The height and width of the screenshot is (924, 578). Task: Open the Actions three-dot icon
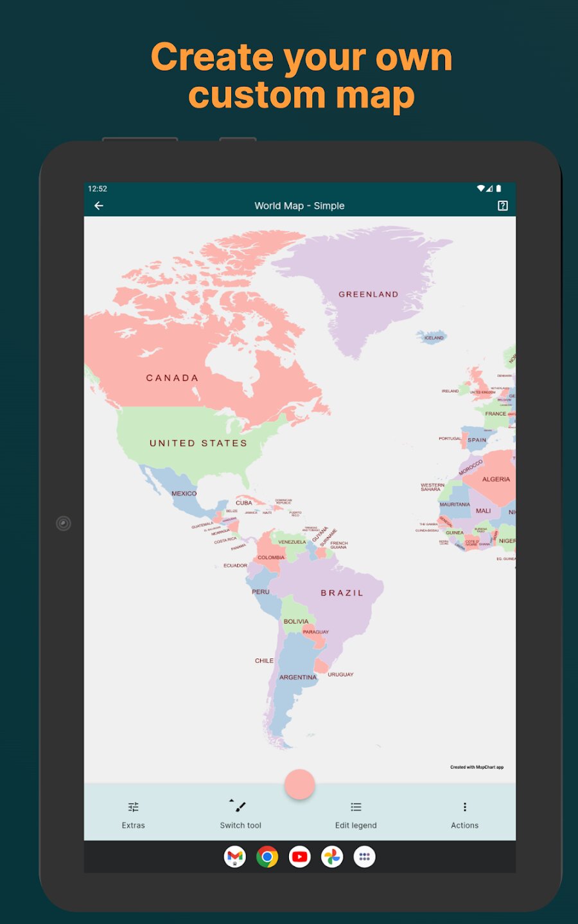click(x=464, y=807)
